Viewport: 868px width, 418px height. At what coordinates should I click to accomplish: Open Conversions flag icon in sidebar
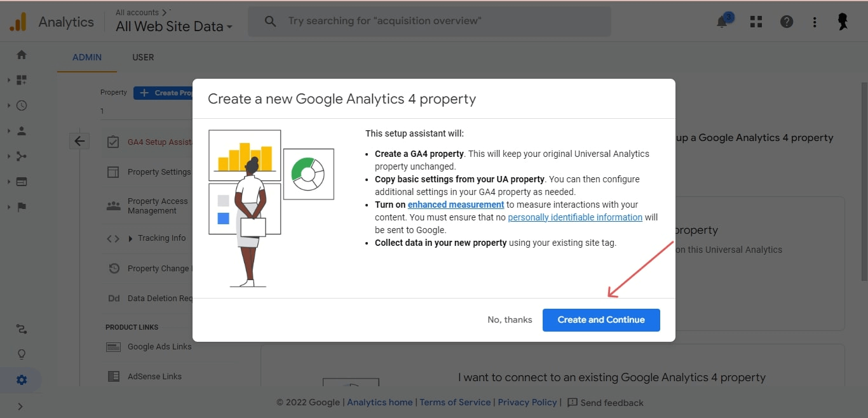pyautogui.click(x=22, y=207)
